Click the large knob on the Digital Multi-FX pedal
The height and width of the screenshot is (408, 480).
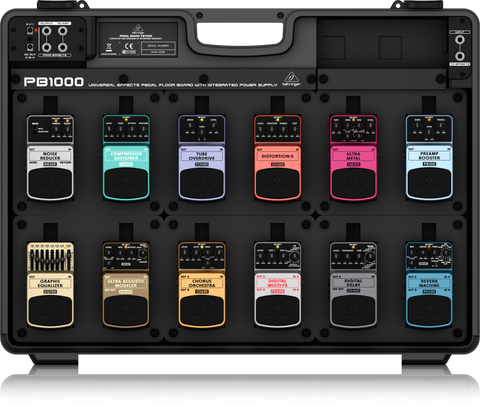click(x=294, y=257)
